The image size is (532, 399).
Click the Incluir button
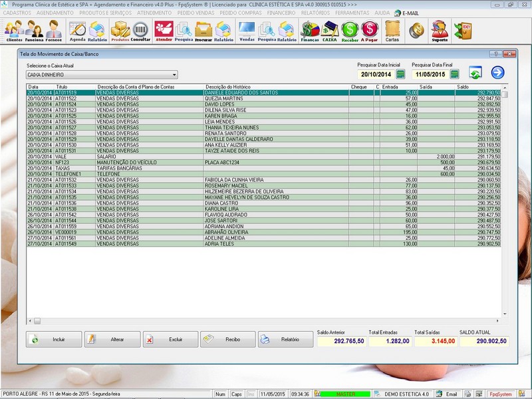tap(54, 339)
